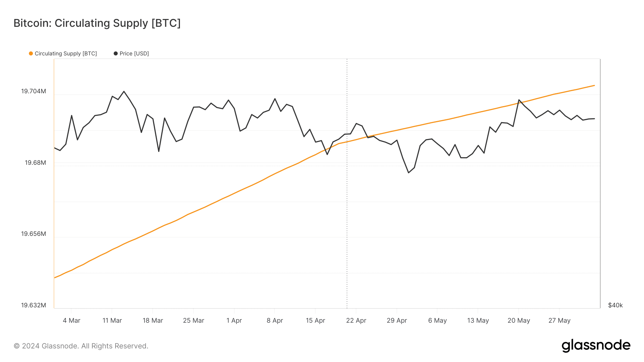Click the Glassnode copyright notice text

coord(81,346)
